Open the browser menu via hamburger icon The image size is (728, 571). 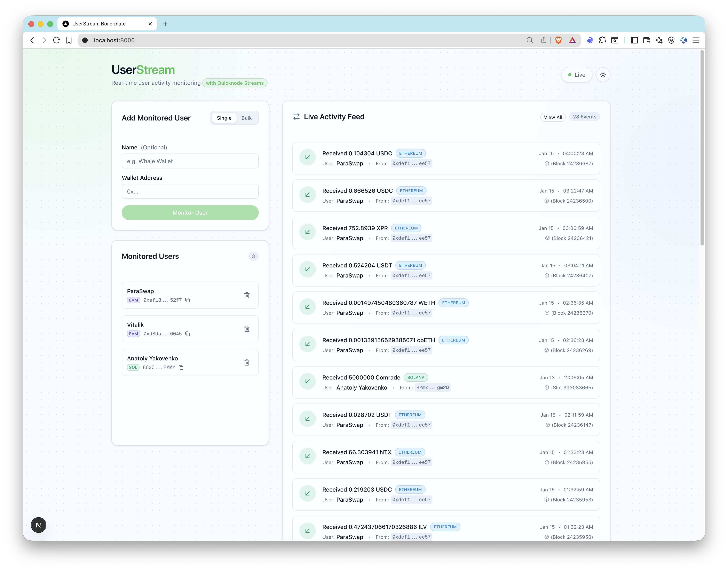coord(696,40)
